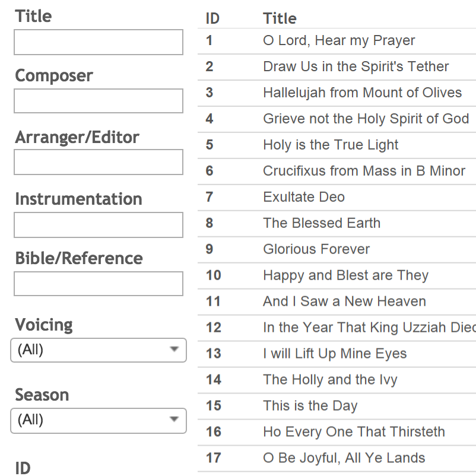Select row 'O Lord, Hear my Prayer'
The width and height of the screenshot is (476, 476).
tap(339, 41)
